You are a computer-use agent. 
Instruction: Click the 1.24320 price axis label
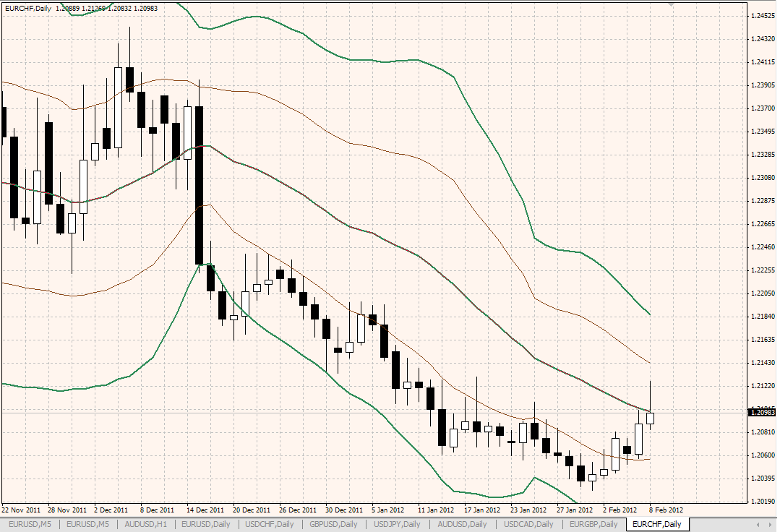763,39
